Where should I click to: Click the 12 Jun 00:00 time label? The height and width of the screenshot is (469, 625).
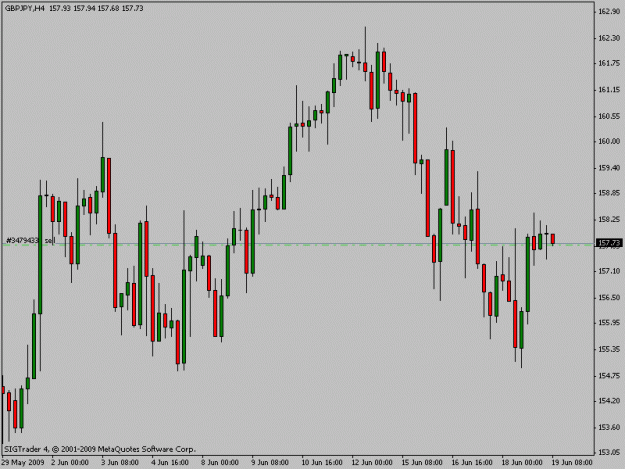372,463
